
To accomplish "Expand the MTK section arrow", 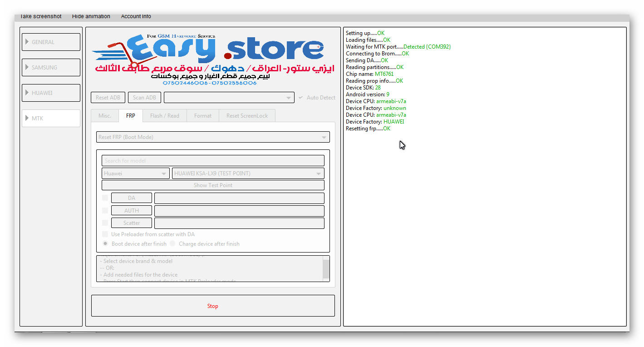I will tap(26, 118).
